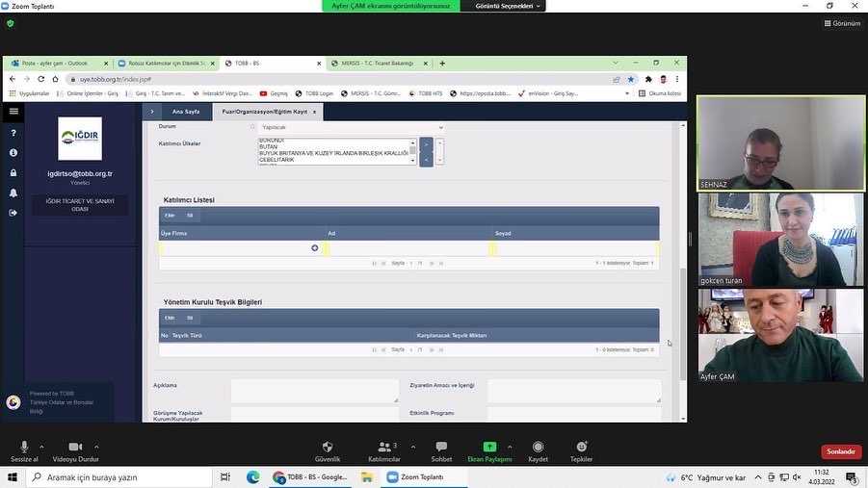Click the hamburger menu icon in sidebar

coord(13,112)
